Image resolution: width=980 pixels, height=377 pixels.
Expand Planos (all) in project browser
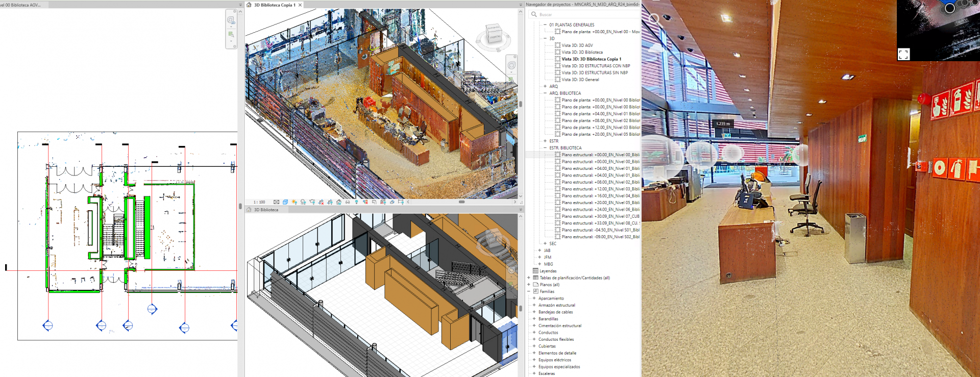tap(529, 285)
